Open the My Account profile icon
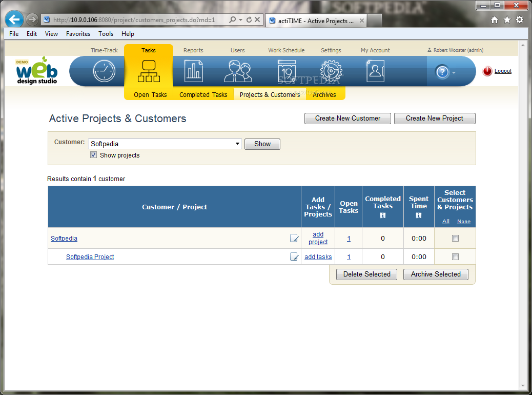Image resolution: width=532 pixels, height=395 pixels. [375, 71]
